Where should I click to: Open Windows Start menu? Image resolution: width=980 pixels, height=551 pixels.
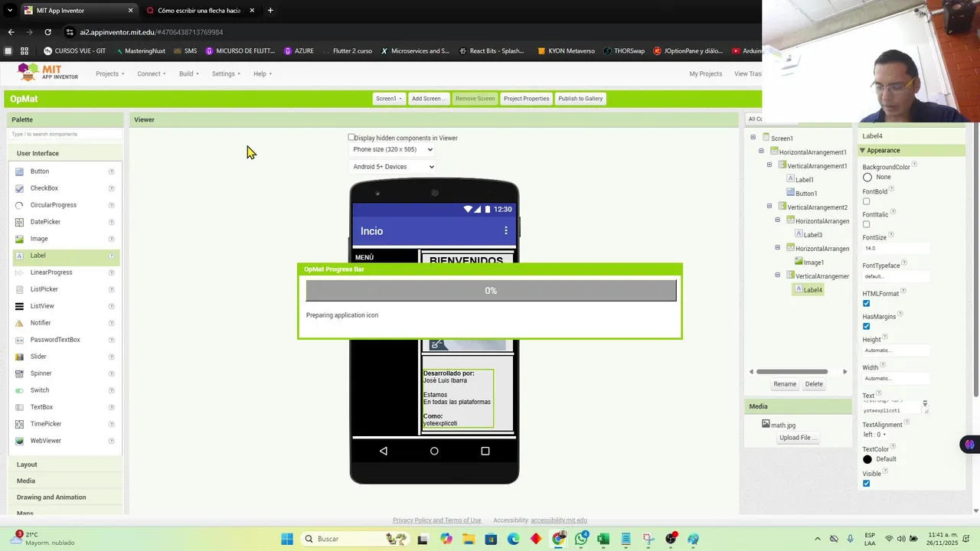pos(287,539)
